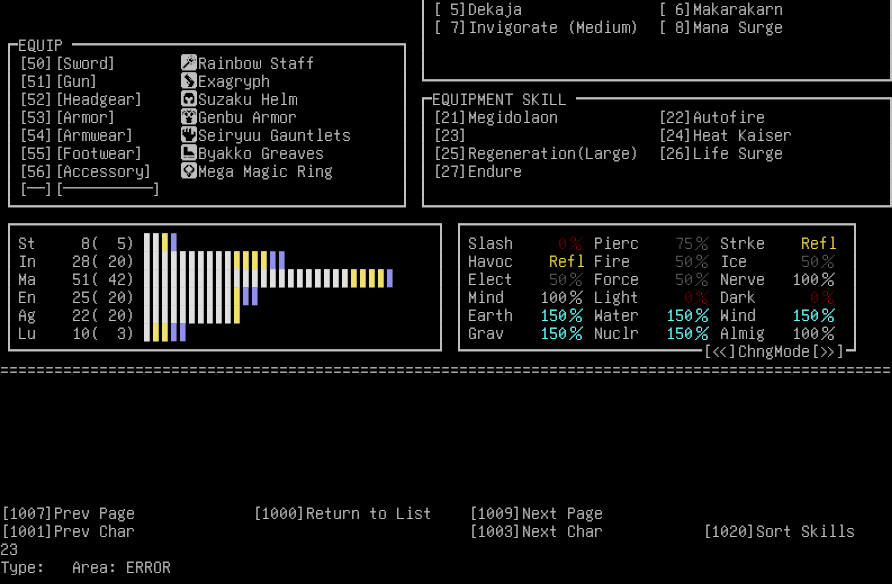Click the [1003] Next Char command

536,532
